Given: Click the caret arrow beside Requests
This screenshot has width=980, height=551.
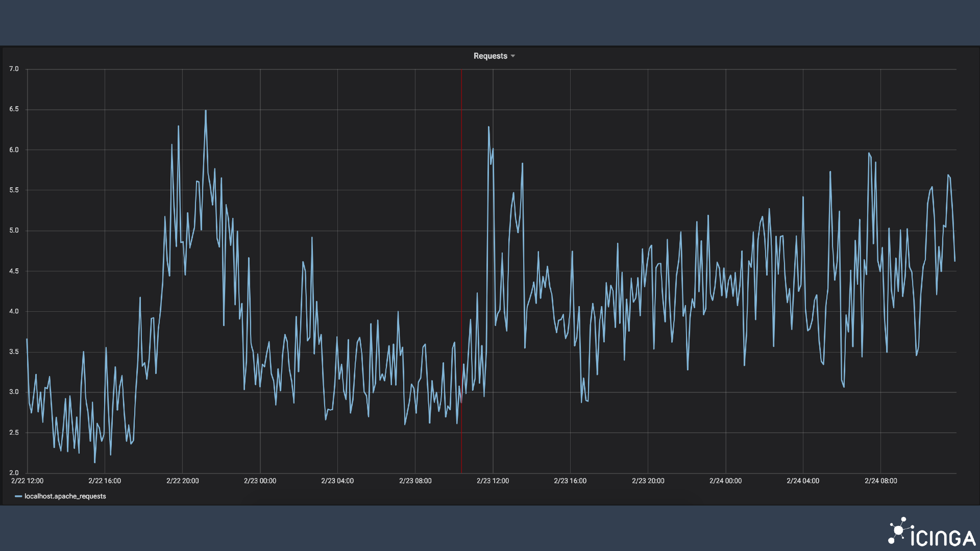Looking at the screenshot, I should click(x=513, y=56).
